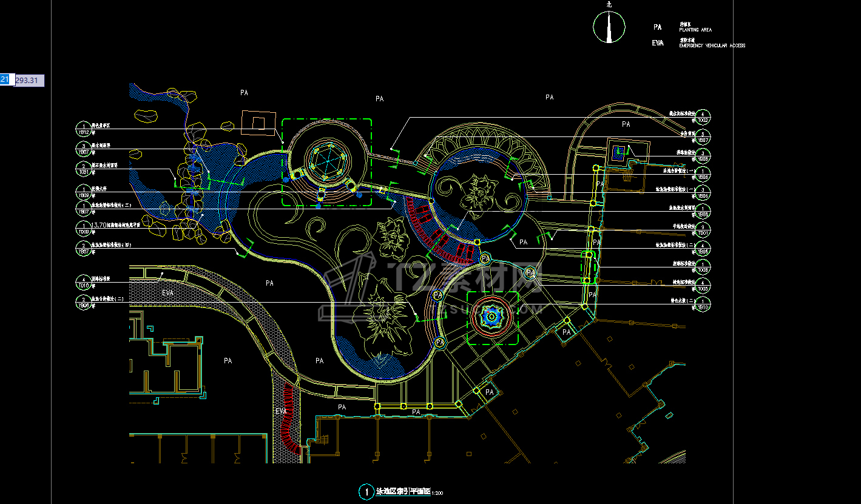Select the callout bubble labeled 1 / YB09
The height and width of the screenshot is (504, 861).
click(83, 192)
